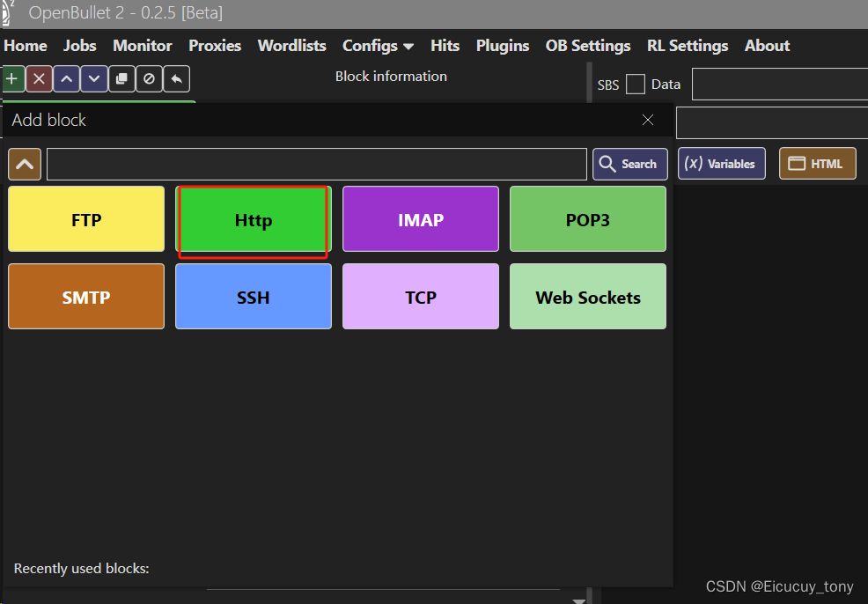The height and width of the screenshot is (604, 868).
Task: Open RL Settings
Action: tap(688, 46)
